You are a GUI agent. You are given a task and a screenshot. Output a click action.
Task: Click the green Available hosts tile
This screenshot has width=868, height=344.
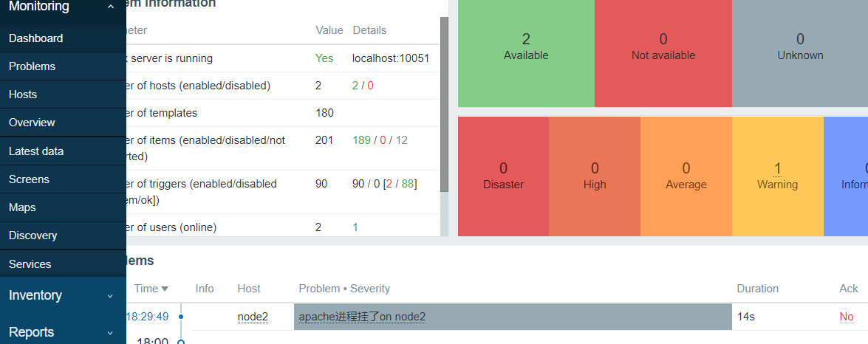526,53
